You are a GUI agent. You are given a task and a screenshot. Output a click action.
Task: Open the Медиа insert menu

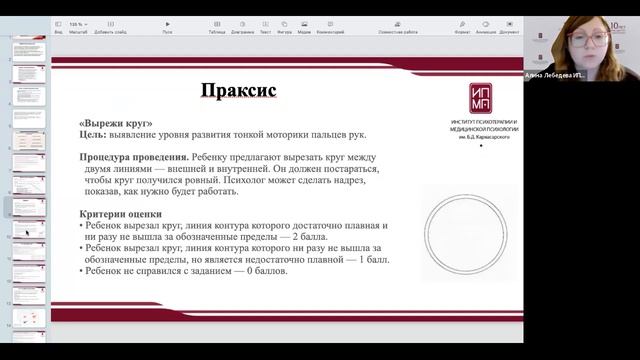304,27
